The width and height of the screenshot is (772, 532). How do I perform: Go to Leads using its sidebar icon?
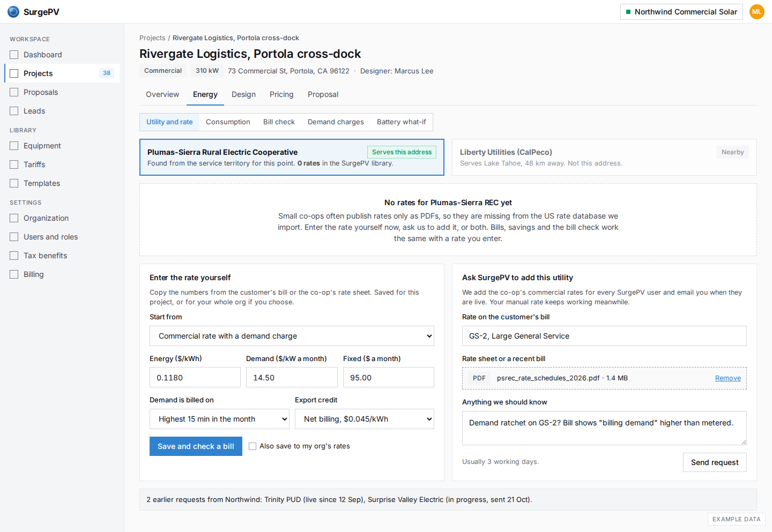(x=14, y=111)
